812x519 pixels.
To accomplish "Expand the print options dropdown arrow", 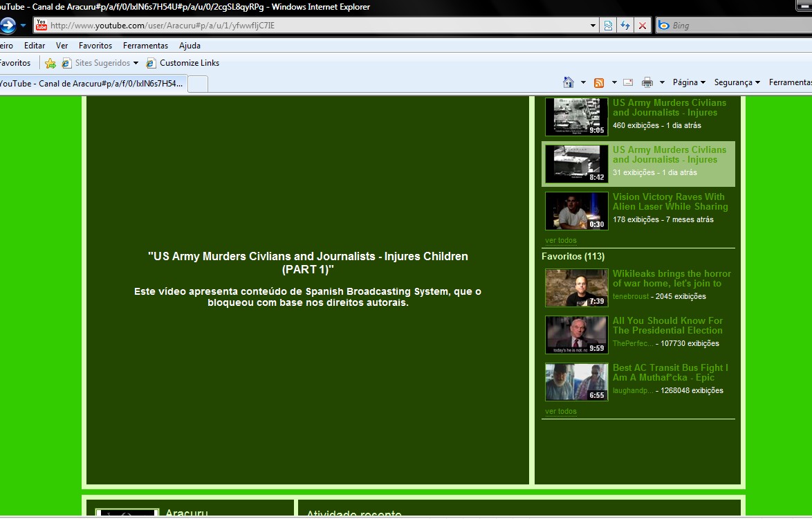I will point(662,82).
